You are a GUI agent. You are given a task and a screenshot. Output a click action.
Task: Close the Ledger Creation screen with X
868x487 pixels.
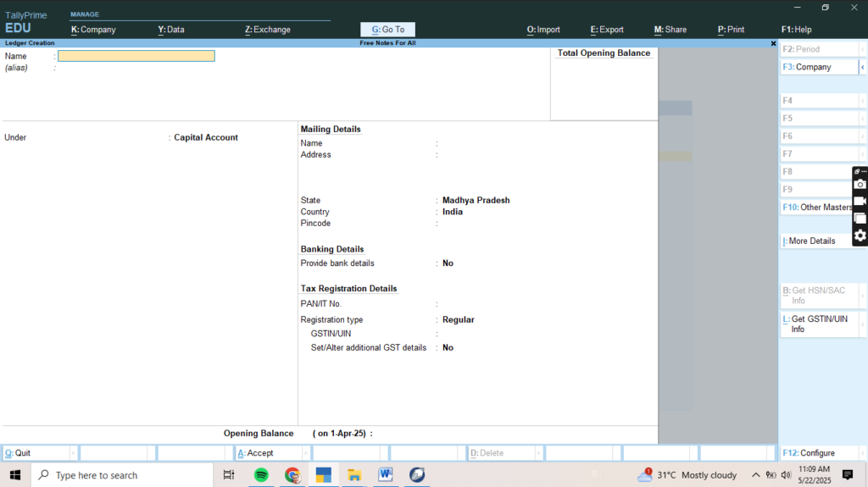tap(773, 43)
